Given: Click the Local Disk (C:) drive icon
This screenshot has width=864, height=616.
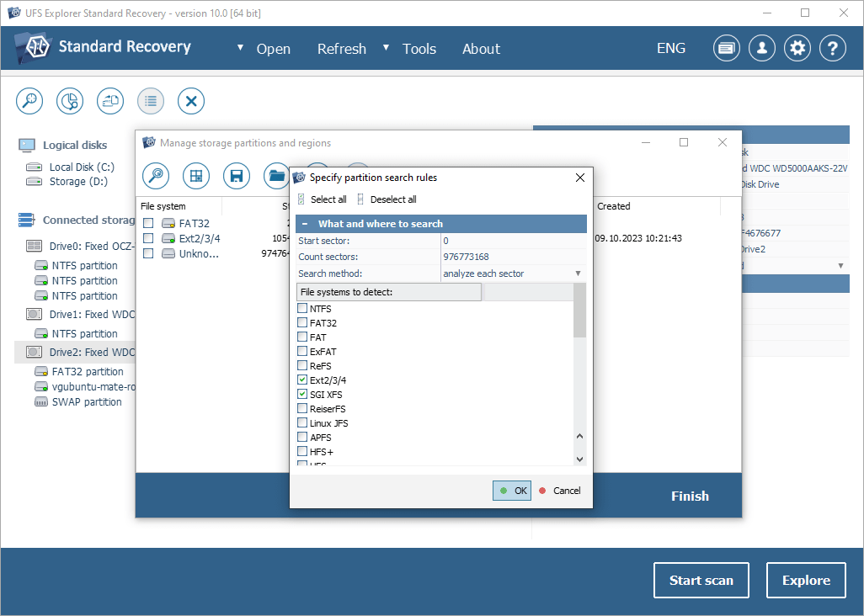Looking at the screenshot, I should click(35, 167).
